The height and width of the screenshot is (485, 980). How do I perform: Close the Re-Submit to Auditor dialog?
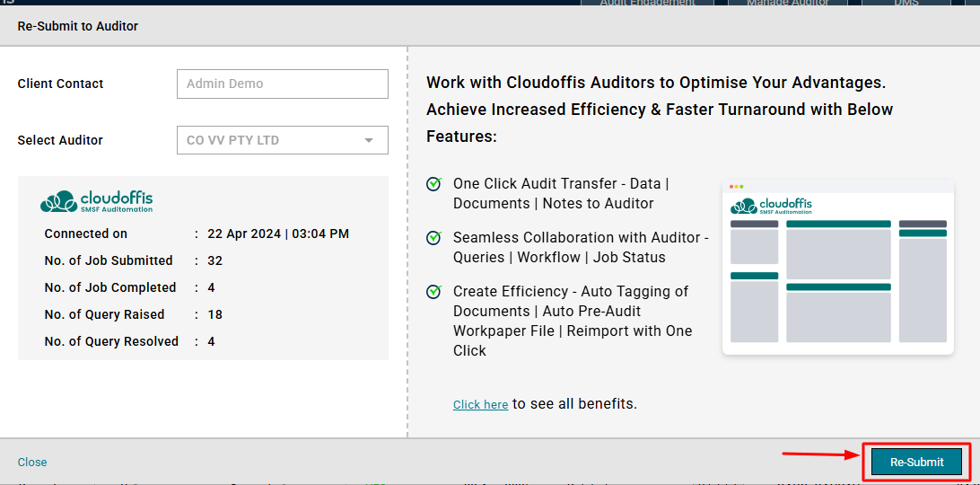click(32, 463)
